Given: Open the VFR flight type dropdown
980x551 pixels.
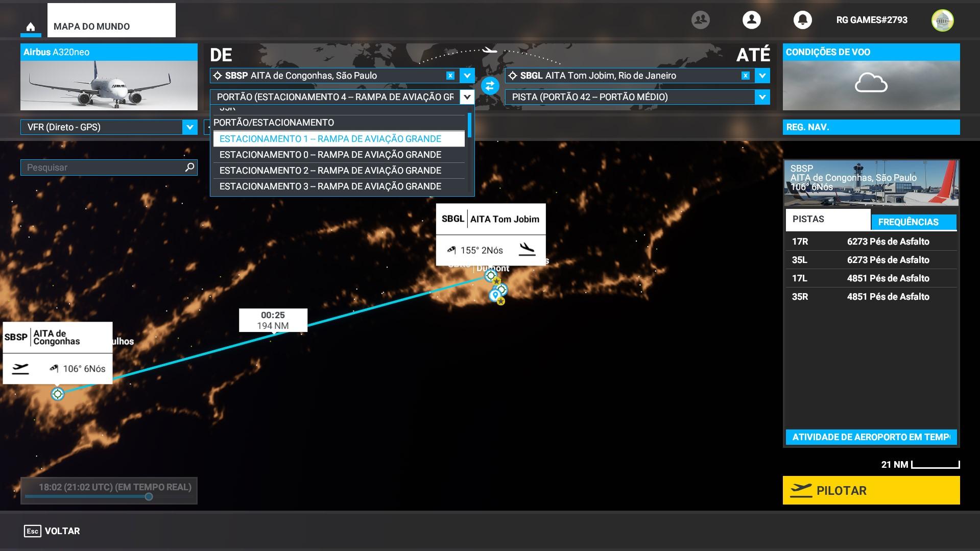Looking at the screenshot, I should 189,127.
